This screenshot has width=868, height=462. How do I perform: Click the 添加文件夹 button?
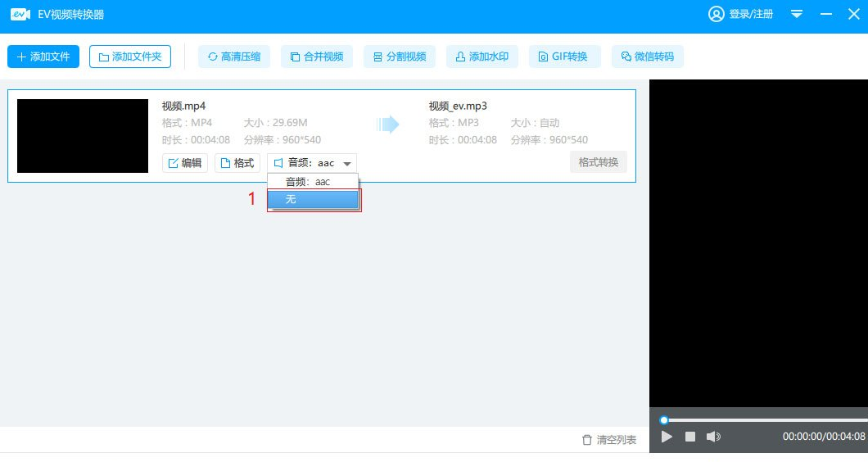click(130, 57)
